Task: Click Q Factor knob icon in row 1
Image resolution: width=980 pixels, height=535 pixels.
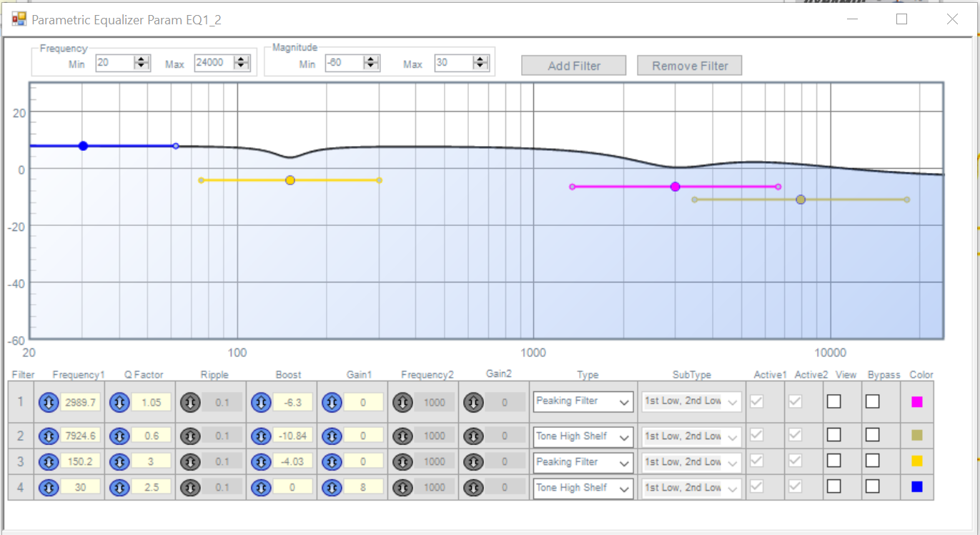Action: pyautogui.click(x=119, y=403)
